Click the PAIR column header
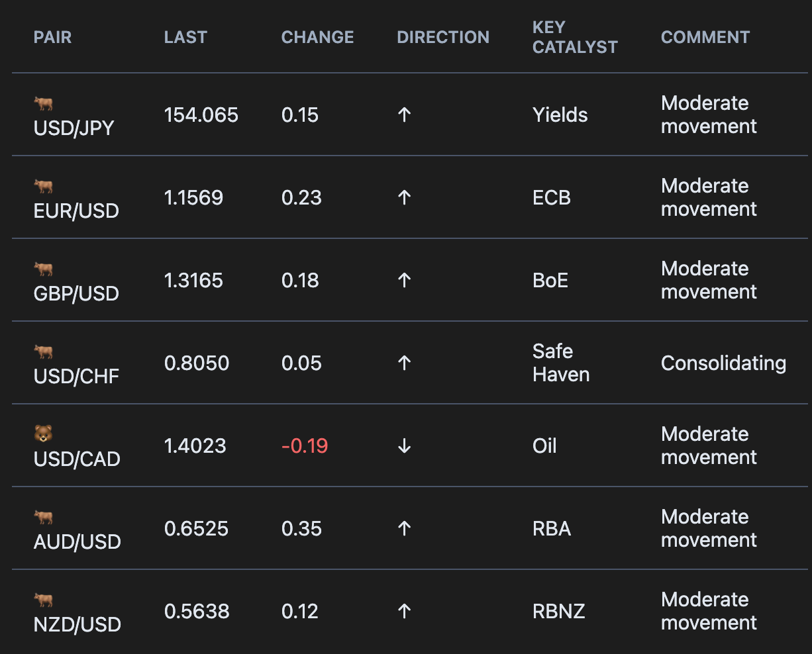 point(52,37)
